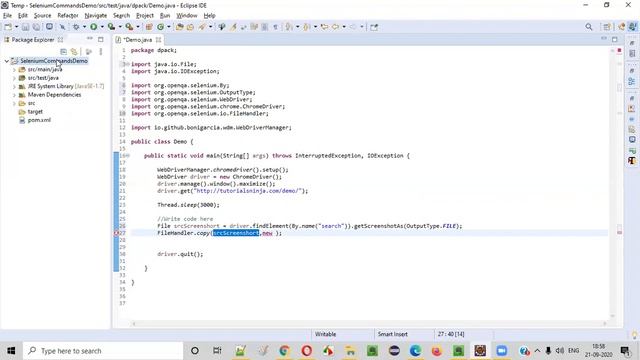Click the Save All toolbar icon
This screenshot has width=640, height=360.
(x=36, y=27)
